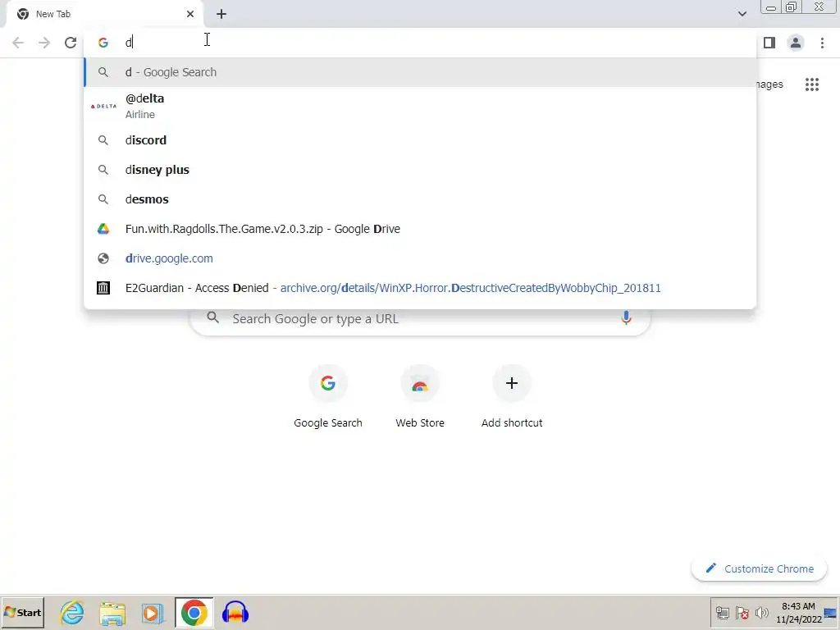Click the volume speaker tray icon
The width and height of the screenshot is (840, 630).
coord(762,613)
